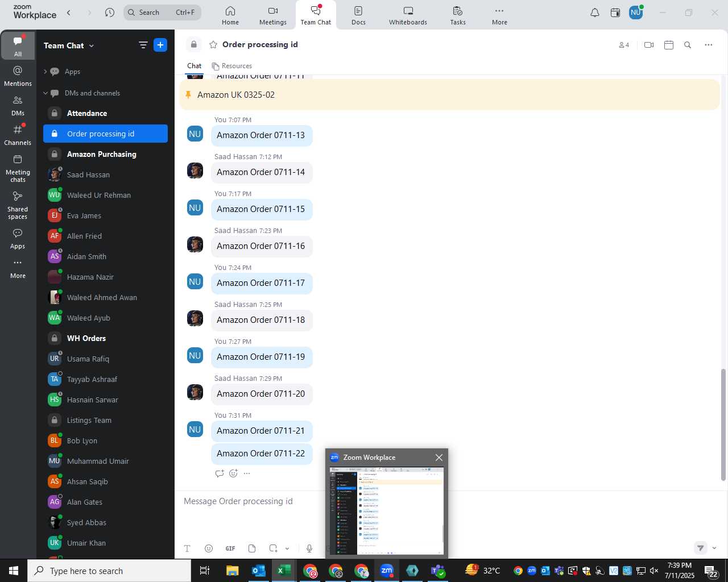Viewport: 728px width, 582px height.
Task: Open more actions for the 0711-22 message
Action: tap(247, 473)
